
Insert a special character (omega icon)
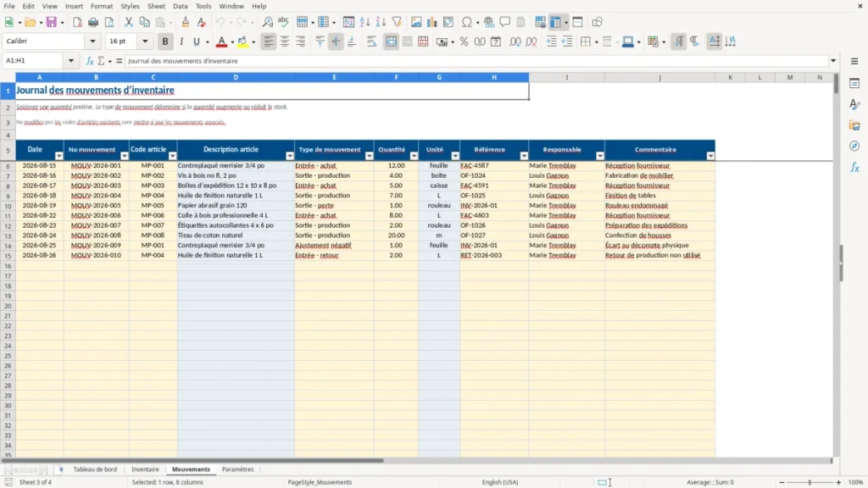click(467, 22)
